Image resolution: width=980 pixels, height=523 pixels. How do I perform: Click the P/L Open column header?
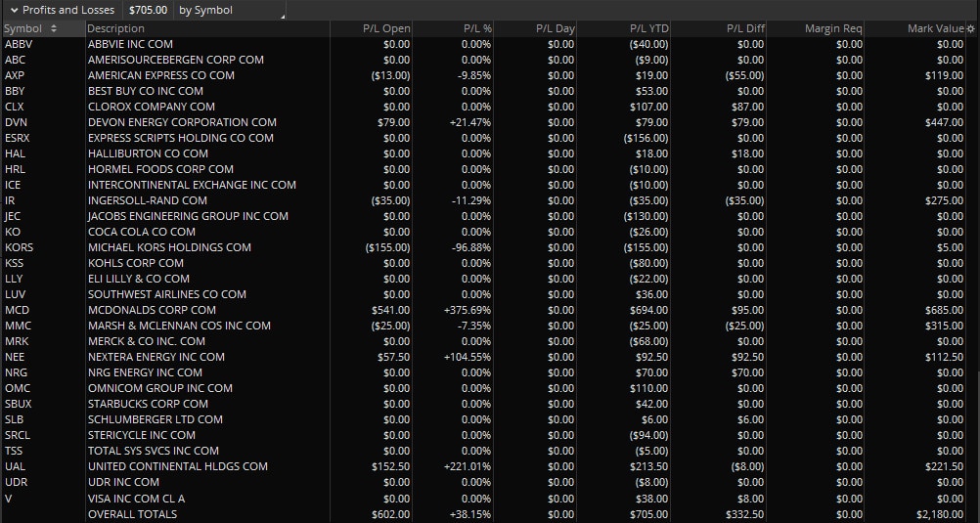coord(387,28)
